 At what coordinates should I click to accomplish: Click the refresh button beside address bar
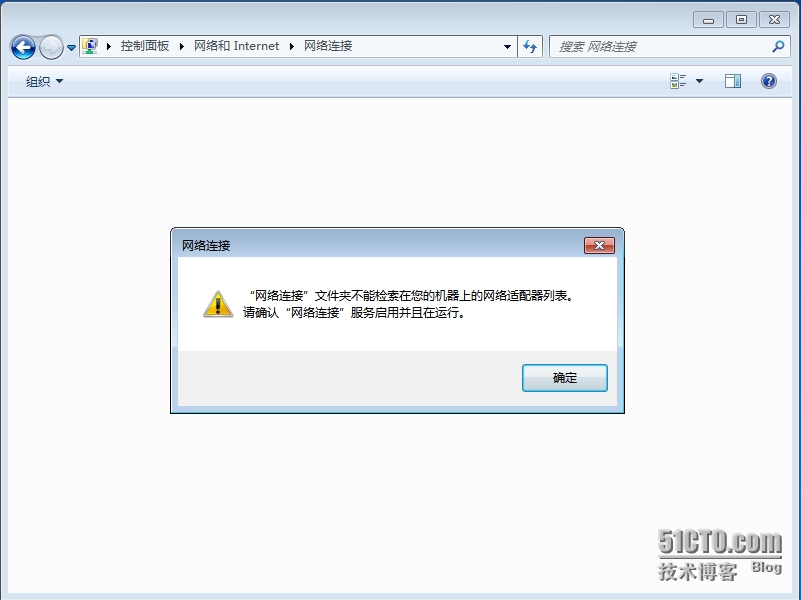coord(530,46)
